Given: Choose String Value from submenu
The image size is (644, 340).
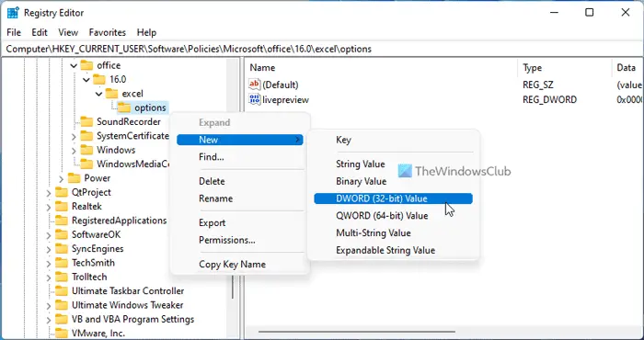Looking at the screenshot, I should [393, 164].
